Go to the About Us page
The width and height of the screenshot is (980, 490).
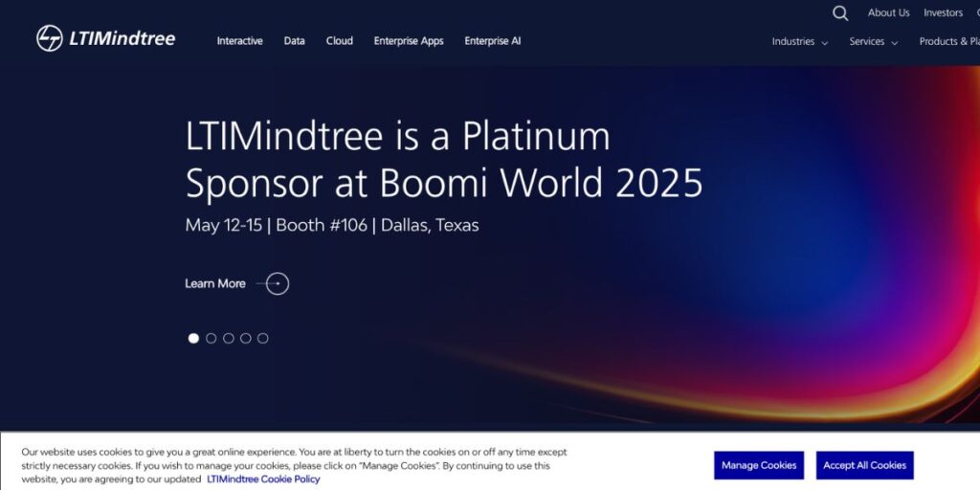(889, 13)
